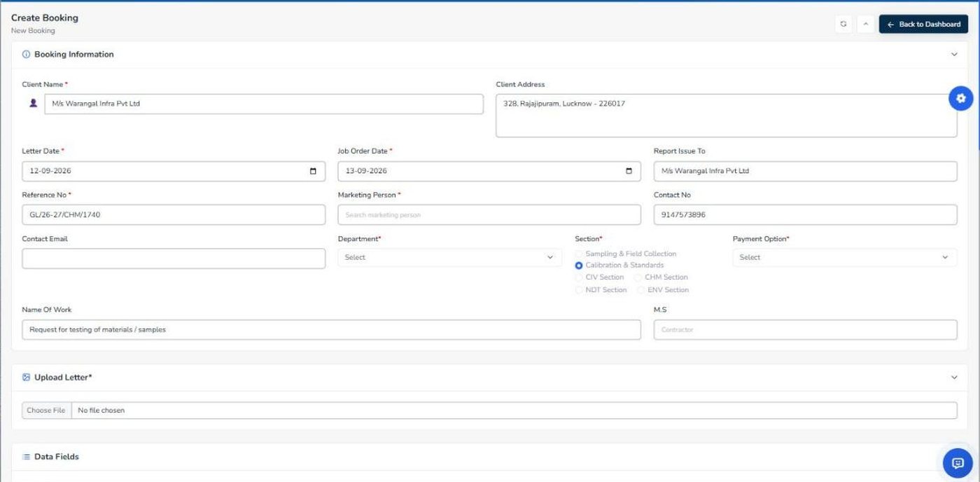Screen dimensions: 980x482
Task: Select CHM Section radio option
Action: pyautogui.click(x=638, y=277)
